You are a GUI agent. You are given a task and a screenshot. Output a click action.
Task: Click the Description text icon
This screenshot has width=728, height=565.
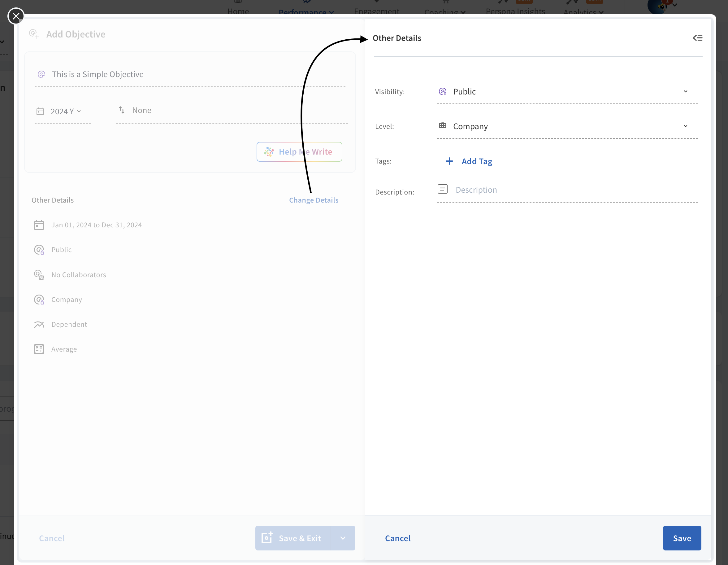click(x=442, y=190)
